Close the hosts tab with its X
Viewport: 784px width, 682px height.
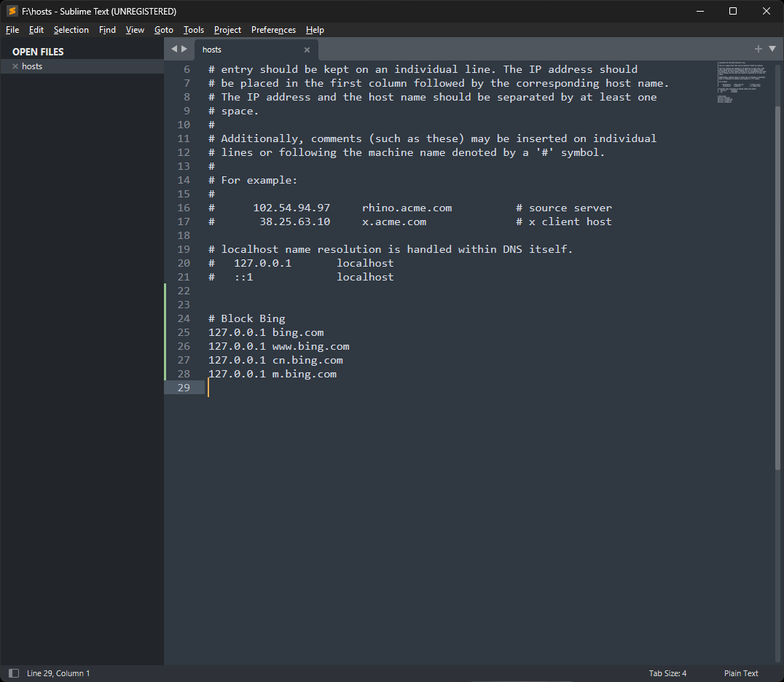click(x=307, y=50)
